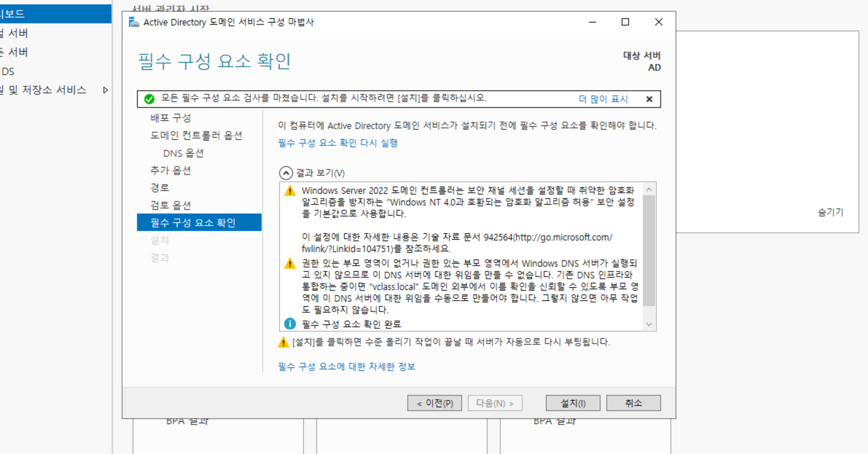Image resolution: width=868 pixels, height=454 pixels.
Task: Click 숨기기 in the dashboard panel
Action: click(830, 212)
